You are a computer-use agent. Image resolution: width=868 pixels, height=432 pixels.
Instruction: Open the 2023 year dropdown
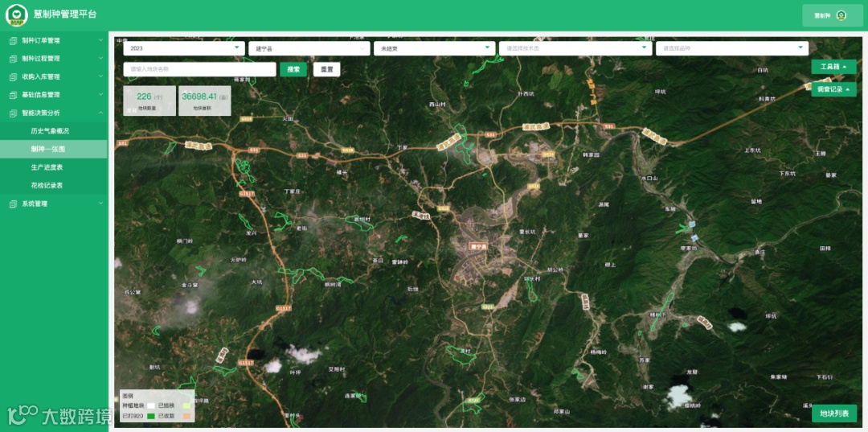click(x=184, y=49)
